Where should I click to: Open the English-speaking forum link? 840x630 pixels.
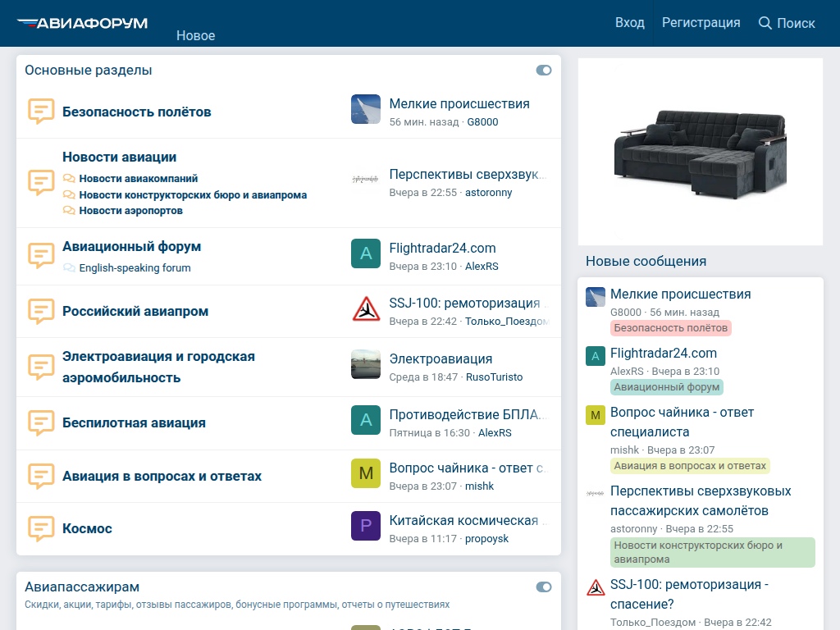click(x=135, y=267)
